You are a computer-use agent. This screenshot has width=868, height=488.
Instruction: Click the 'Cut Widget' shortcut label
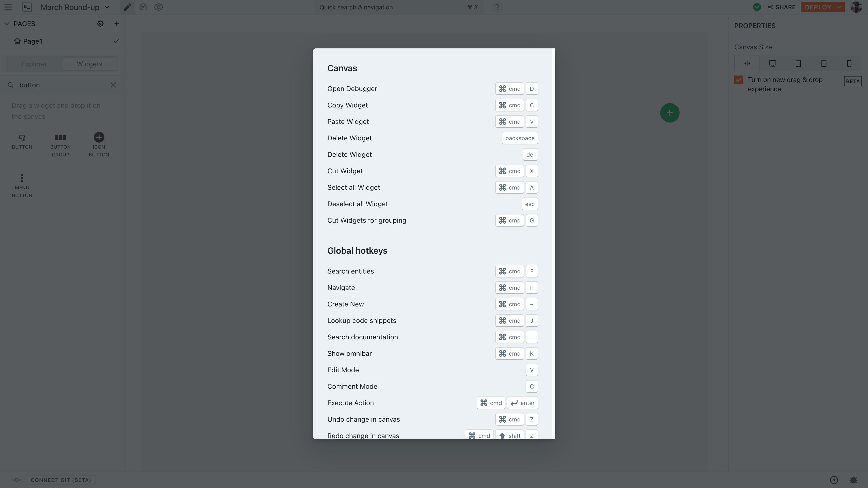(345, 171)
